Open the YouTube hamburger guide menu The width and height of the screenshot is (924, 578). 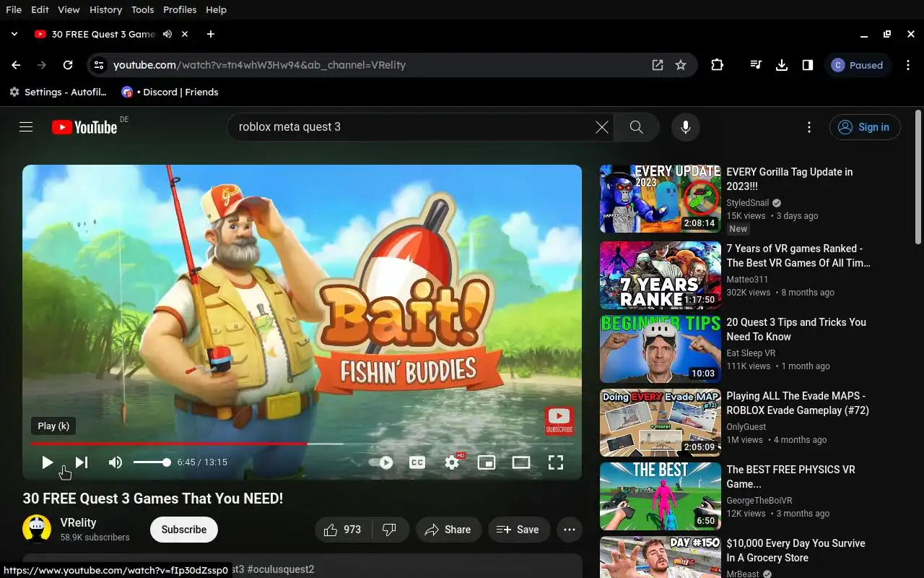click(x=26, y=127)
